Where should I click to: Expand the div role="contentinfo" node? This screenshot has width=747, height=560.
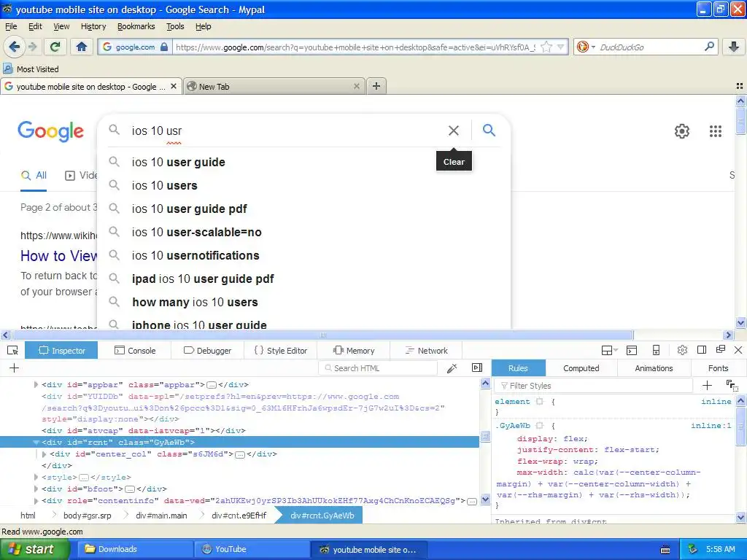click(x=36, y=501)
